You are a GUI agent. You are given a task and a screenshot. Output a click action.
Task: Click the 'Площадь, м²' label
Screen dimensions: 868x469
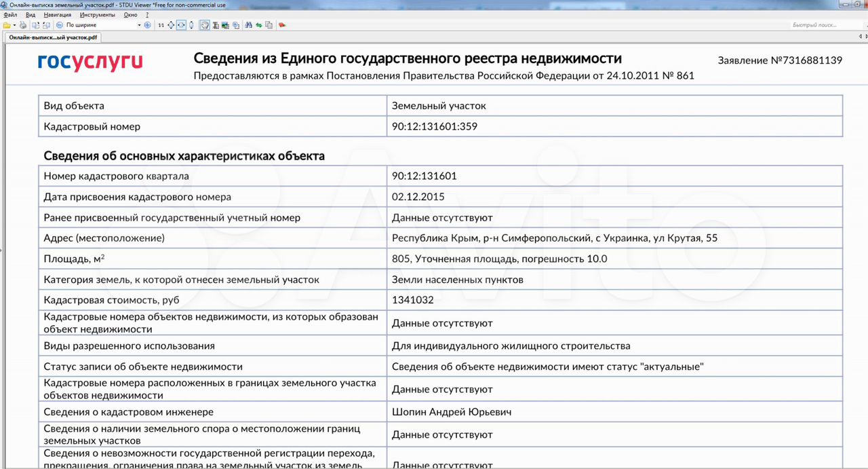74,259
